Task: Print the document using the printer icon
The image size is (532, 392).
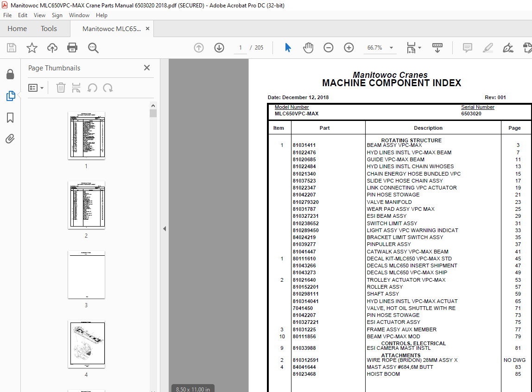Action: pyautogui.click(x=72, y=48)
